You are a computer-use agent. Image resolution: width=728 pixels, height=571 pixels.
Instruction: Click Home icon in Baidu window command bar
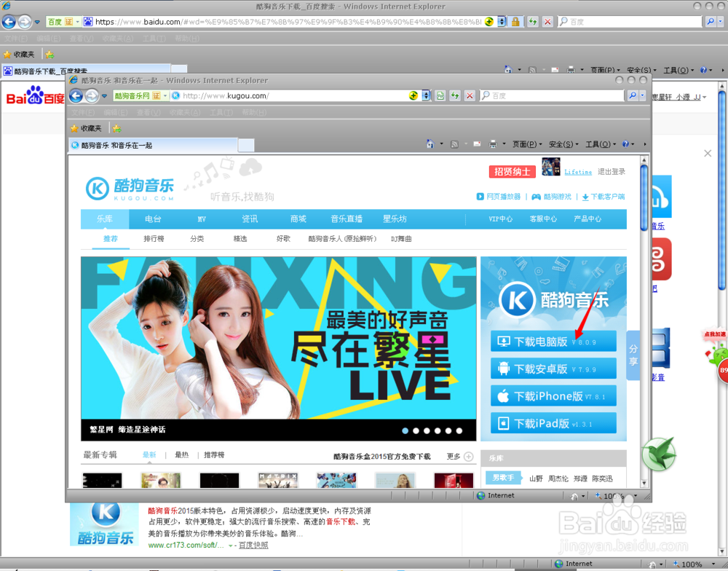click(x=508, y=70)
